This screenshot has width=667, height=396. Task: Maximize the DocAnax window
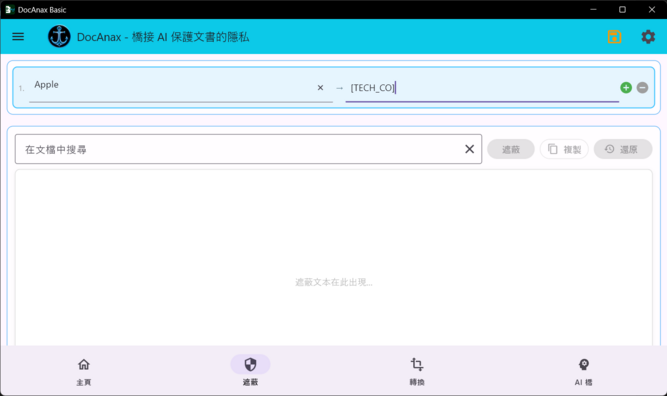[x=622, y=9]
